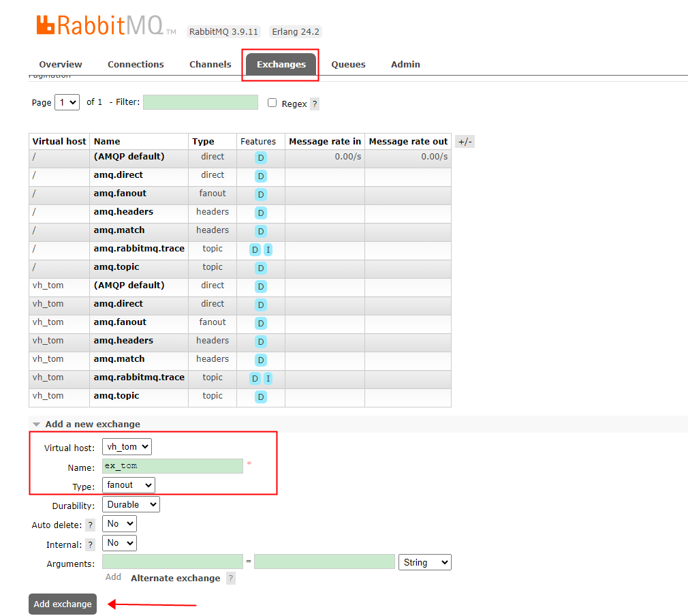Click the RabbitMQ logo
688x616 pixels.
tap(106, 25)
